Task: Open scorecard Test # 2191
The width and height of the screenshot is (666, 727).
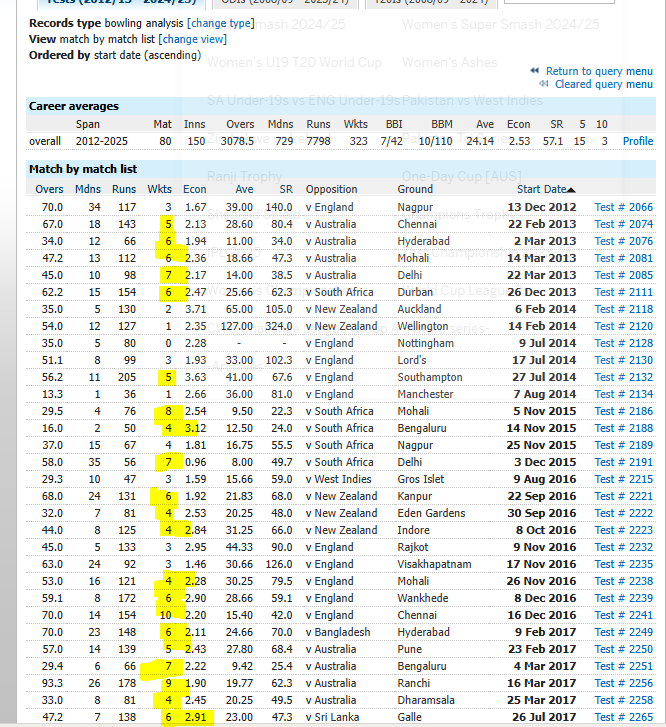Action: [623, 462]
